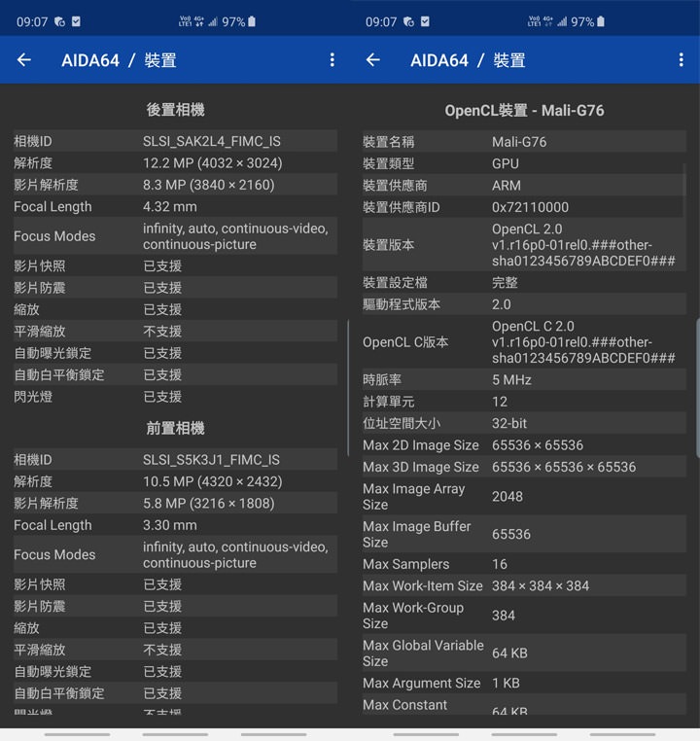The height and width of the screenshot is (741, 700).
Task: Tap the scrollbar beside the camera list
Action: 348,388
